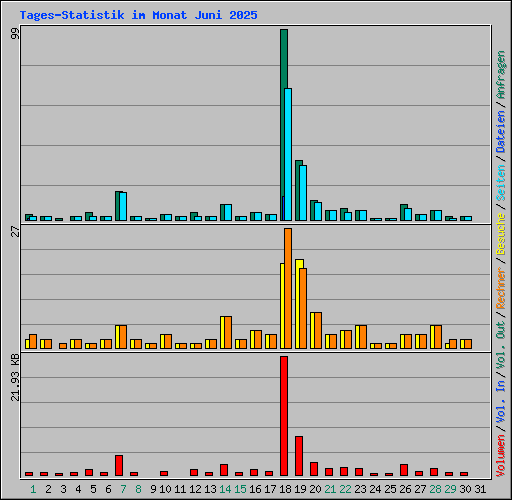Viewport: 512px width, 500px height.
Task: Select day label "20" on the x-axis
Action: (x=315, y=489)
